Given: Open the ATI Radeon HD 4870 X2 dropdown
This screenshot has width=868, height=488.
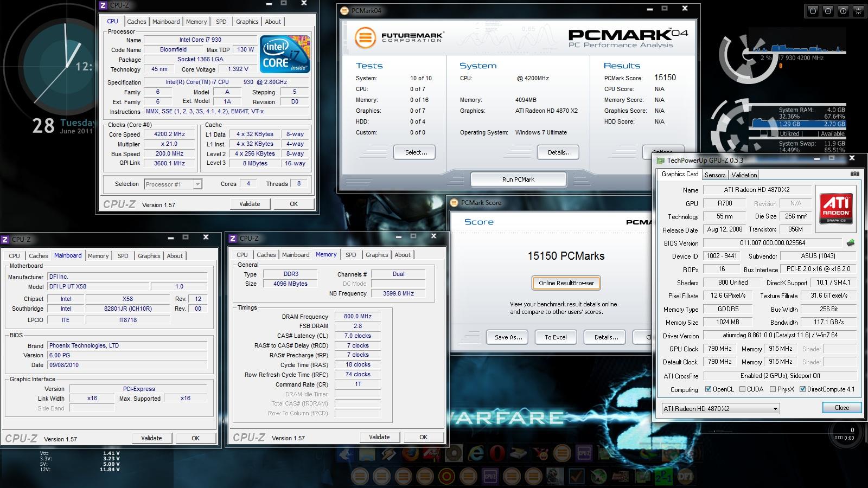Looking at the screenshot, I should click(x=720, y=408).
